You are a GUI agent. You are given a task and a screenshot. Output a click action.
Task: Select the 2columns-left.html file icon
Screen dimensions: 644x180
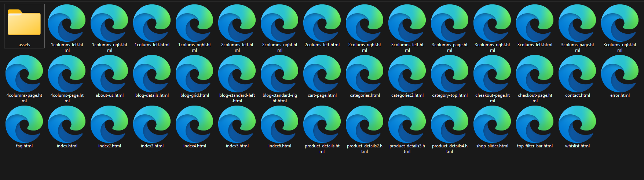(237, 23)
